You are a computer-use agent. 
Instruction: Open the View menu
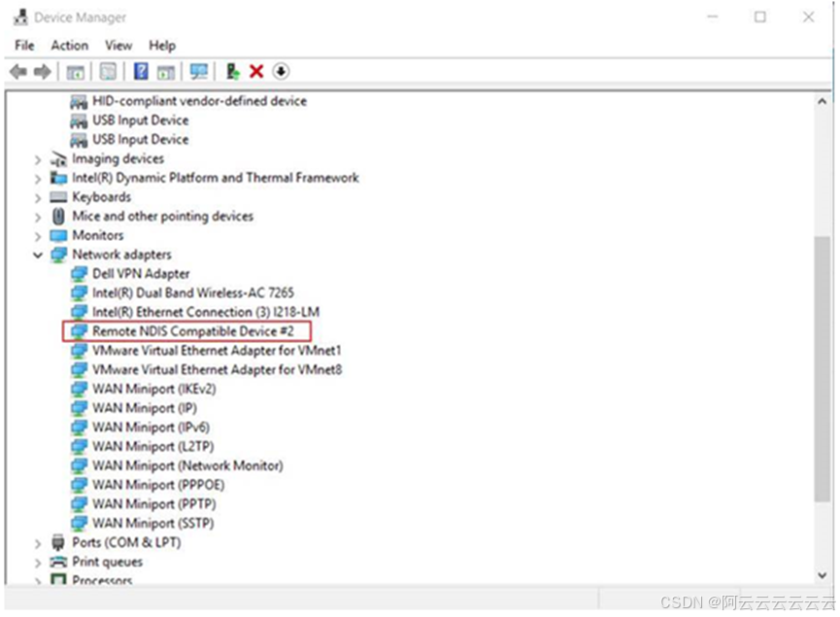tap(118, 46)
